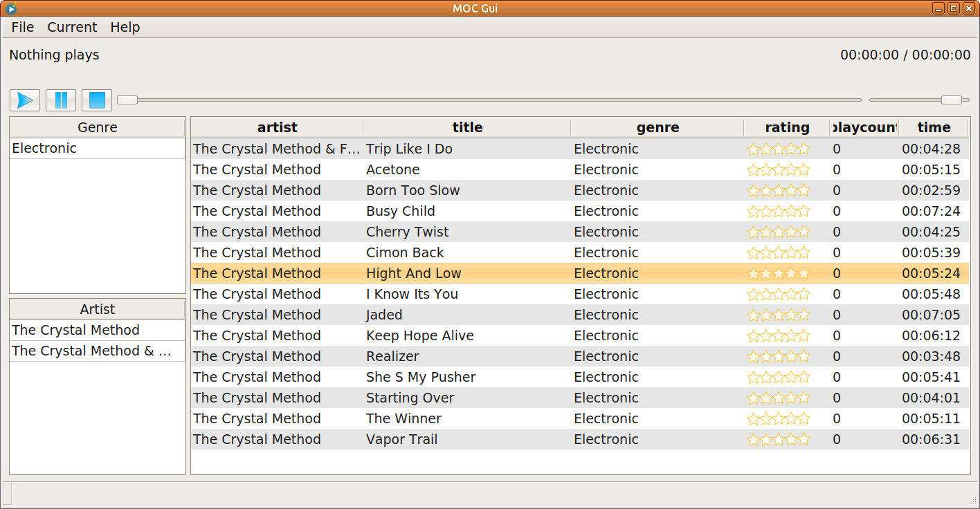Select The Crystal Method & ... in Artist list
This screenshot has width=980, height=509.
click(98, 351)
